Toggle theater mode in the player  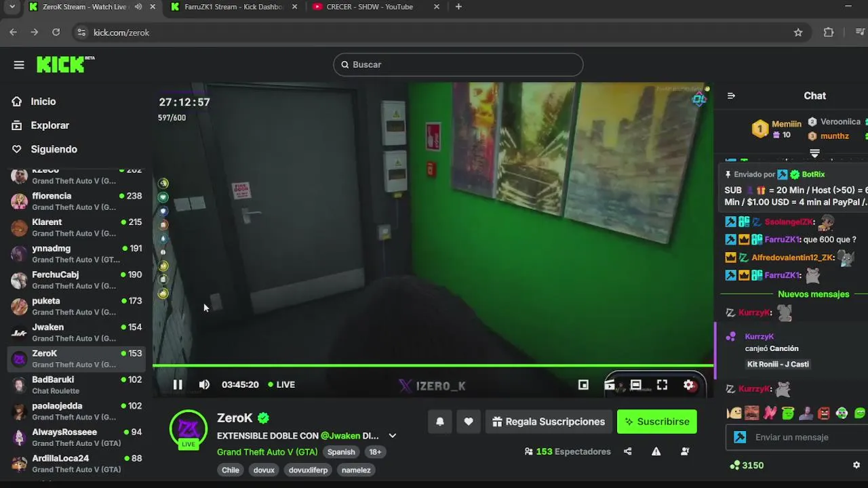[635, 384]
